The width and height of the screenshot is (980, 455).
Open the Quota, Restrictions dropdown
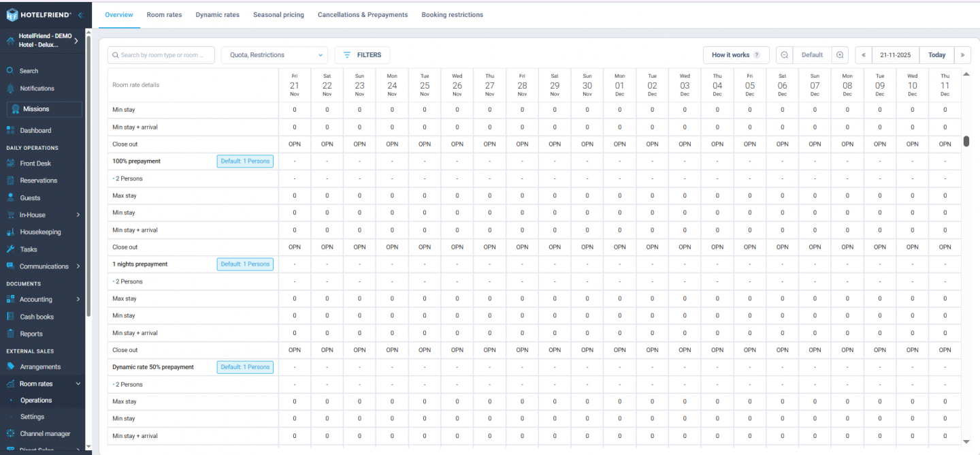pyautogui.click(x=274, y=55)
